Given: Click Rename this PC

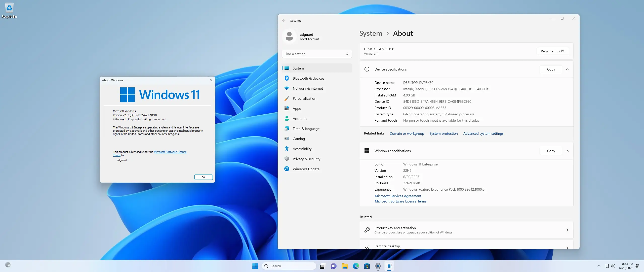Looking at the screenshot, I should 552,51.
